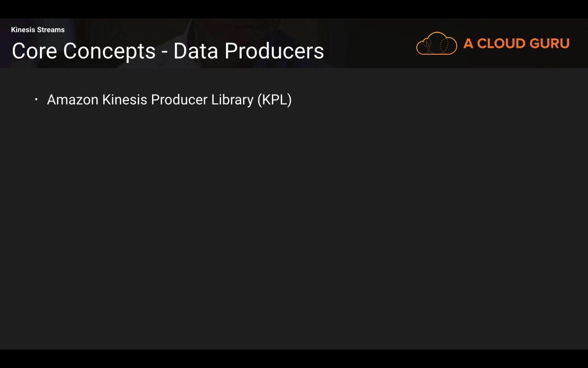Click the word "Amazon" in the bullet
The image size is (588, 368).
tap(73, 100)
